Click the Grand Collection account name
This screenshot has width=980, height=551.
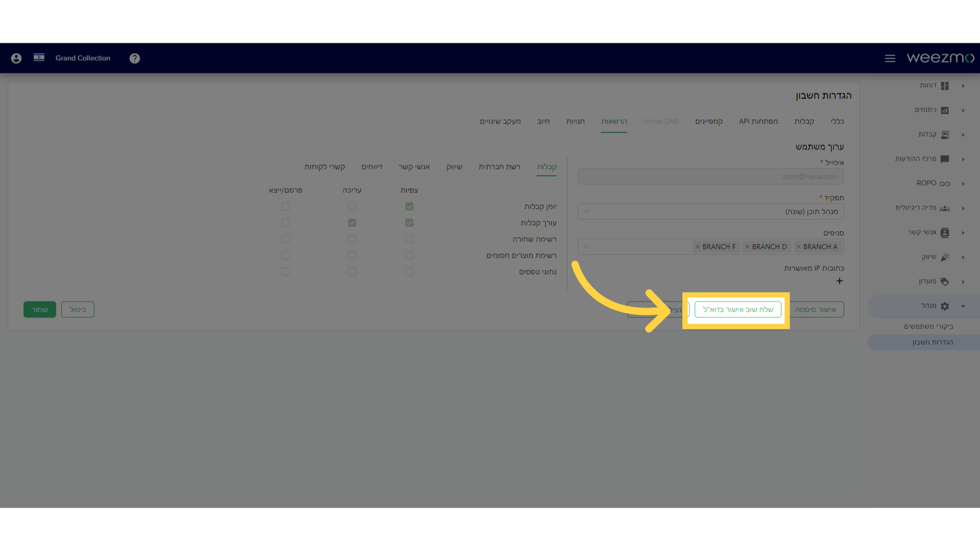coord(83,58)
